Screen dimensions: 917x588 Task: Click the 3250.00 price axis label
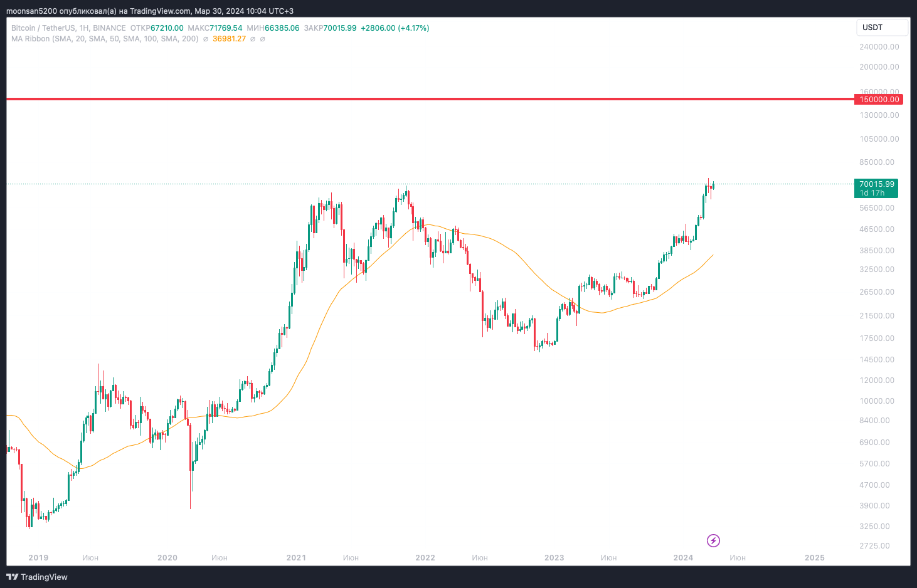point(874,527)
